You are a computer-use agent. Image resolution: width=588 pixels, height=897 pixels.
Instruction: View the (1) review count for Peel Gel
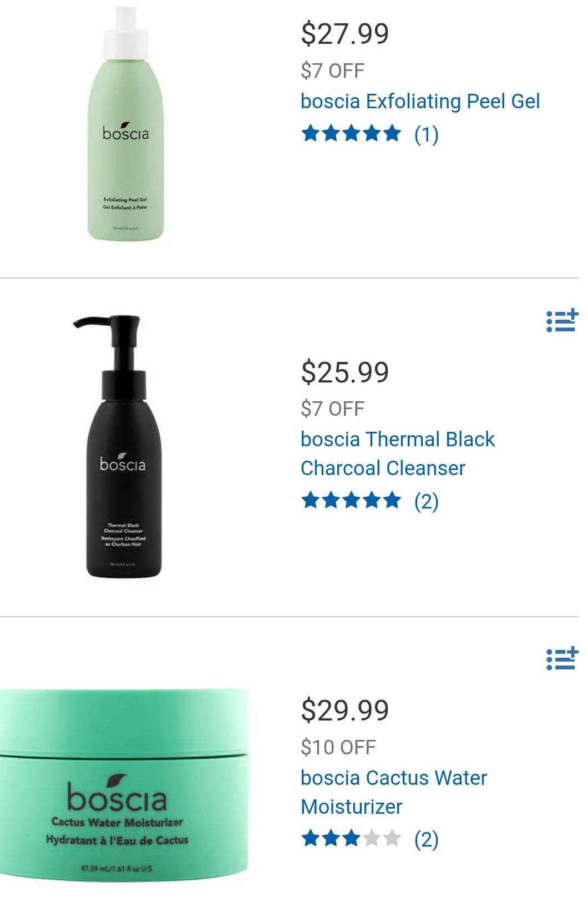click(426, 134)
